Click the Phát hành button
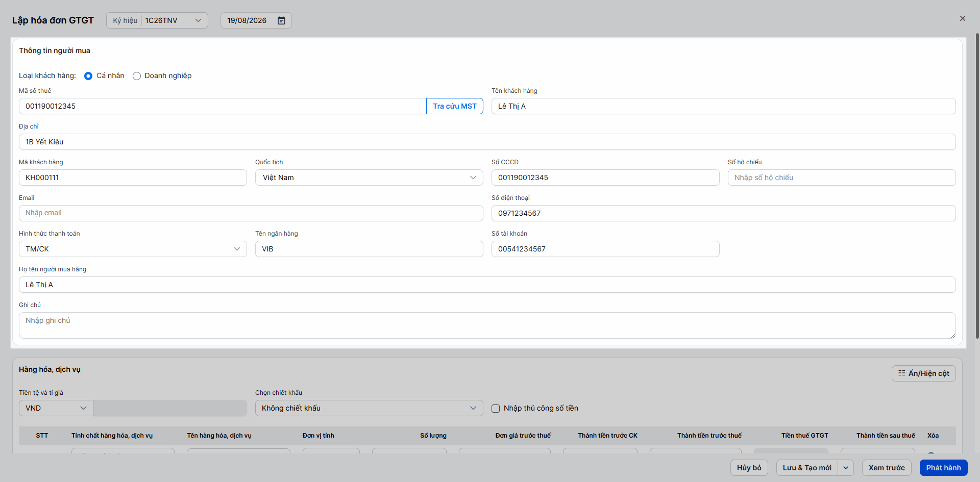This screenshot has height=482, width=980. pos(943,468)
